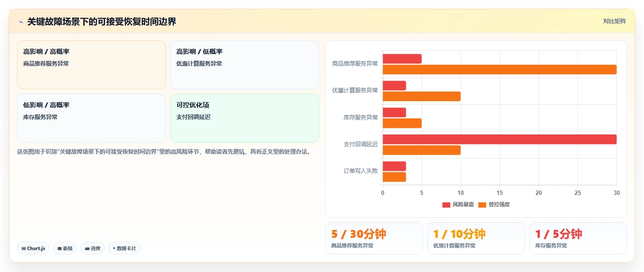
Task: Select the 高影响 / 低概率 card
Action: 245,65
